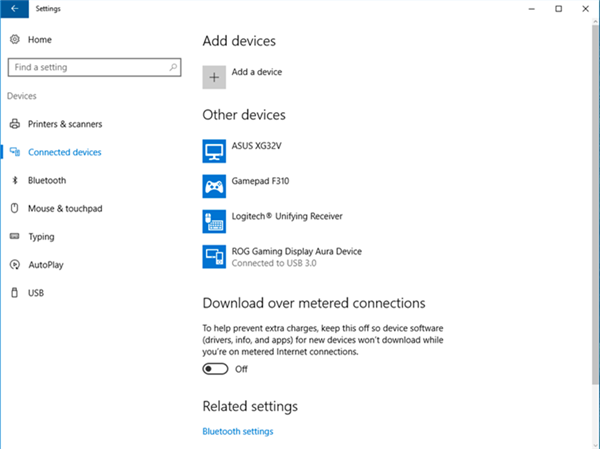
Task: Click the Home gear icon
Action: pyautogui.click(x=15, y=39)
